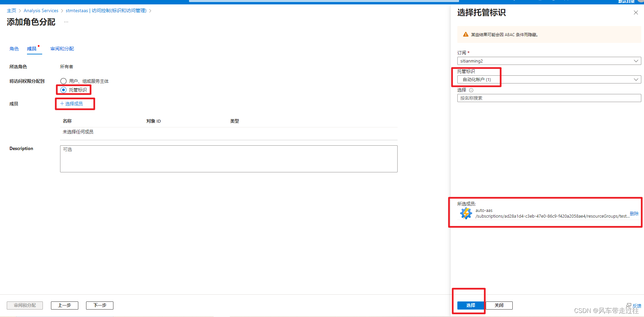Image resolution: width=644 pixels, height=317 pixels.
Task: Click the 所有者 role value
Action: coord(66,67)
